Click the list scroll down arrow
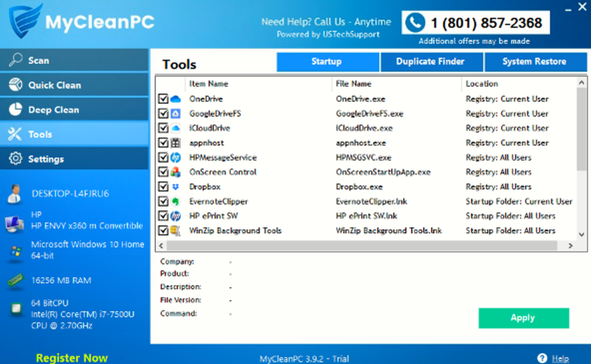591x364 pixels. pos(582,235)
